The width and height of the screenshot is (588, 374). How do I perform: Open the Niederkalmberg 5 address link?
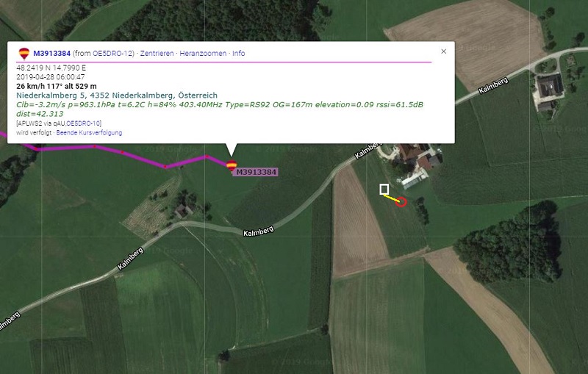click(117, 96)
